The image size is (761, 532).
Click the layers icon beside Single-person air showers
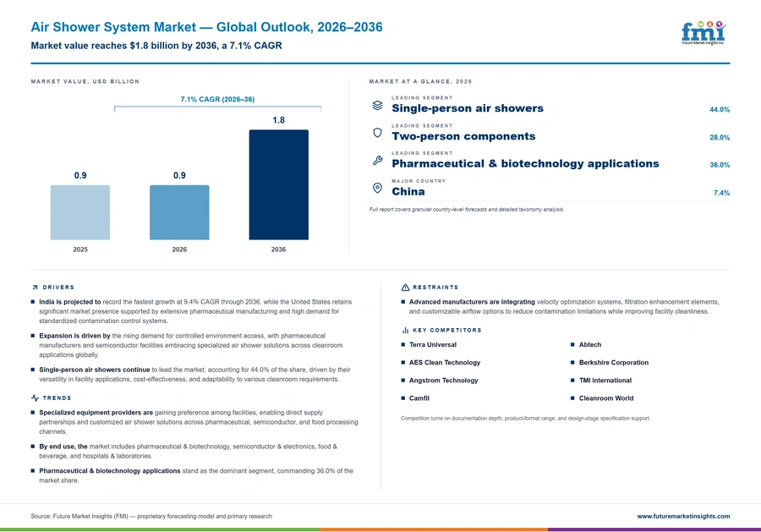click(378, 106)
